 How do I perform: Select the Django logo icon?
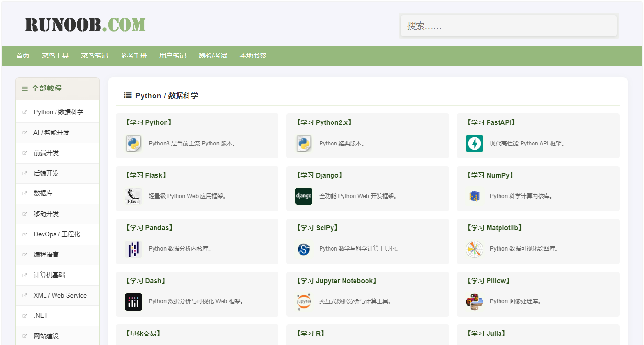click(x=304, y=196)
